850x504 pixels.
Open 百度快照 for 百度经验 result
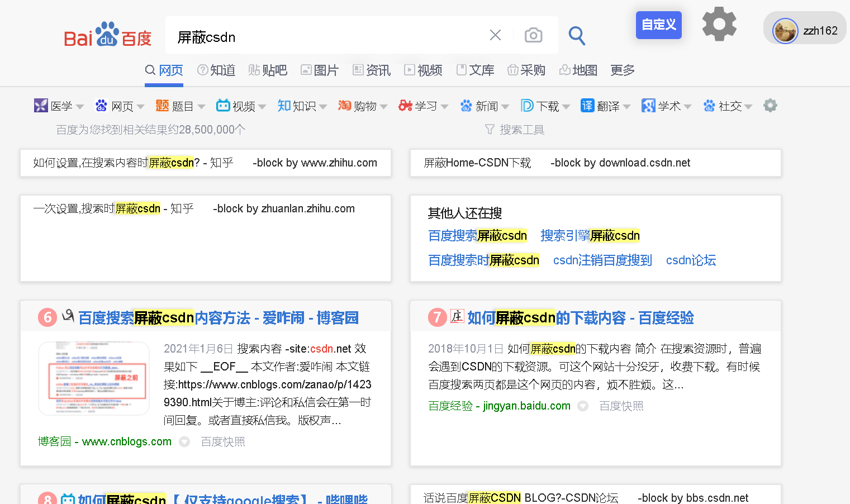click(x=621, y=406)
